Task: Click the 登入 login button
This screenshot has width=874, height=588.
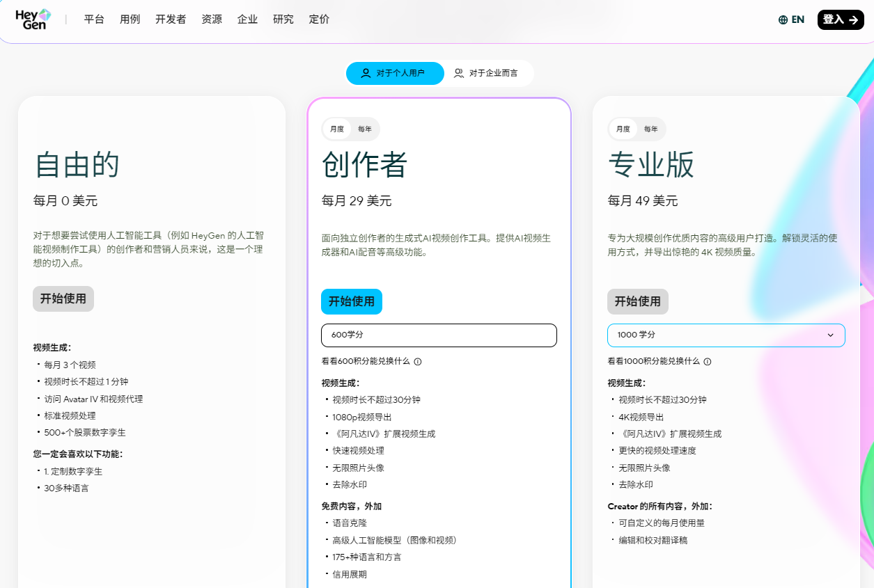Action: [841, 19]
